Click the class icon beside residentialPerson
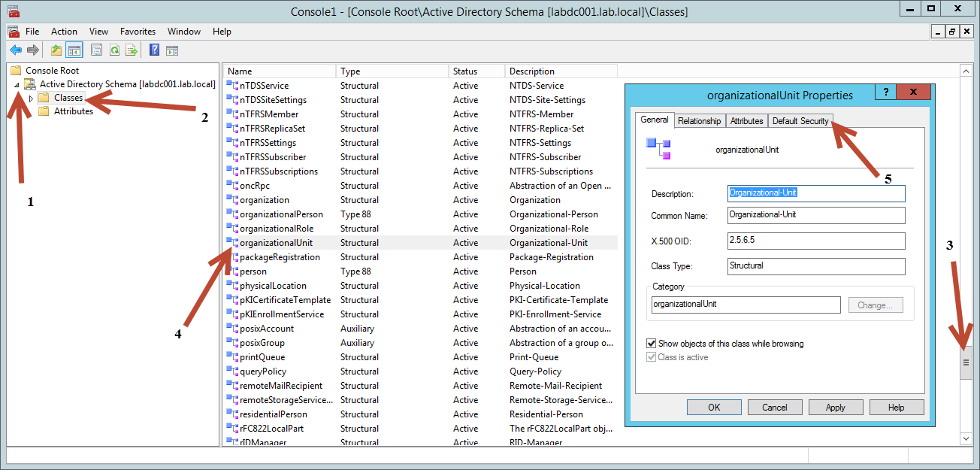The image size is (980, 470). 232,414
